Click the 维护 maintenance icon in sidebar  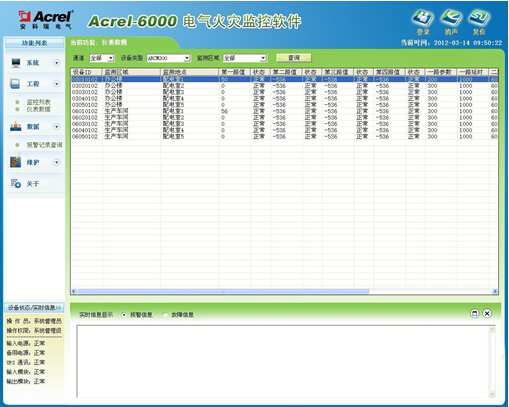15,162
